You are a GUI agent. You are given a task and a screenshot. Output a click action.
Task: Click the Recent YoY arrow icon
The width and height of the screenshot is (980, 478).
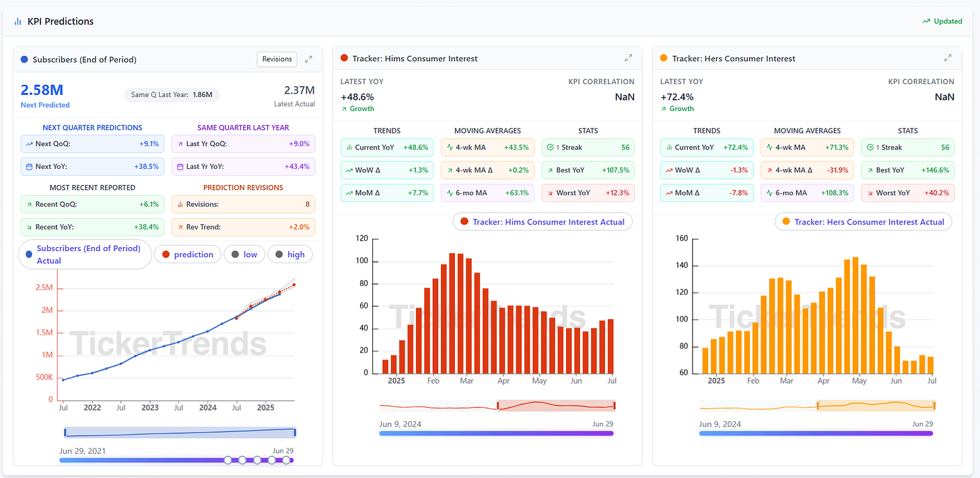coord(30,227)
